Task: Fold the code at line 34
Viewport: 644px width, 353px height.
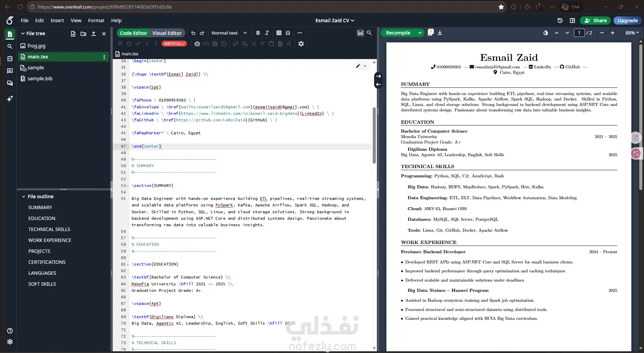Action: (x=128, y=61)
